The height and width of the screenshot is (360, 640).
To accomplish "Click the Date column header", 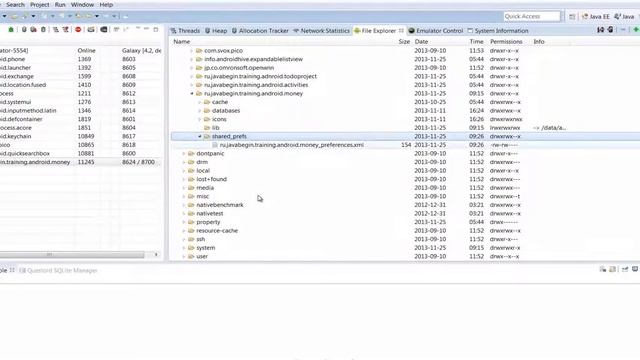I will (x=421, y=42).
